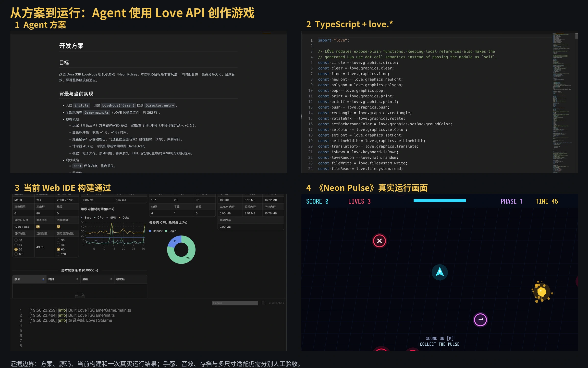Screen dimensions: 588x368
Task: Click line number 12 in the code gutter
Action: tap(310, 102)
